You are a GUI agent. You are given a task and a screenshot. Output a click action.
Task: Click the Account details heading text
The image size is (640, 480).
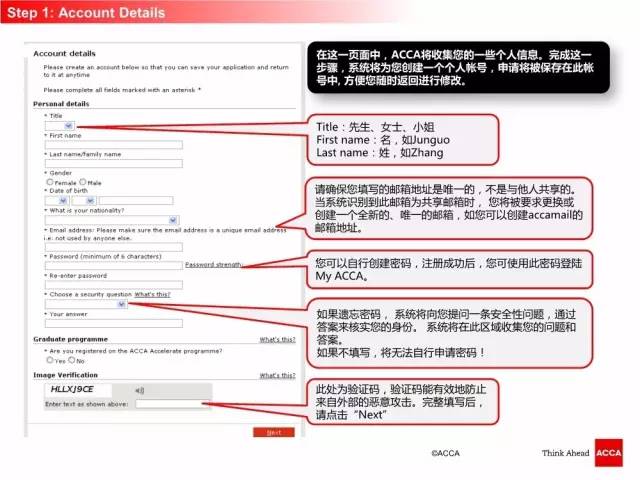point(64,53)
